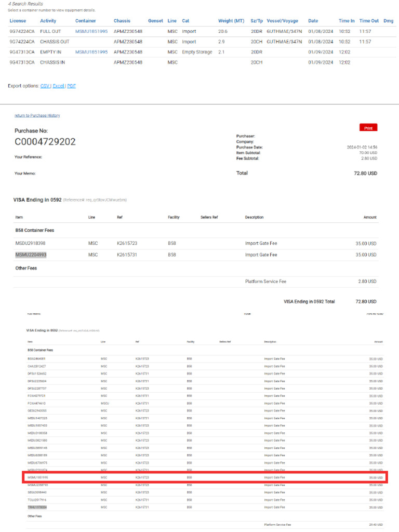This screenshot has width=399, height=532.
Task: Sort results by Vessel/Voyage column header
Action: [x=282, y=21]
